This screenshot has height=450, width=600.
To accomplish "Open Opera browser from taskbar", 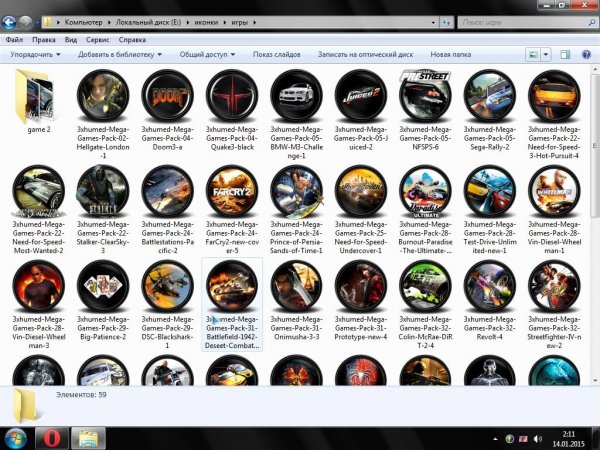I will (52, 438).
